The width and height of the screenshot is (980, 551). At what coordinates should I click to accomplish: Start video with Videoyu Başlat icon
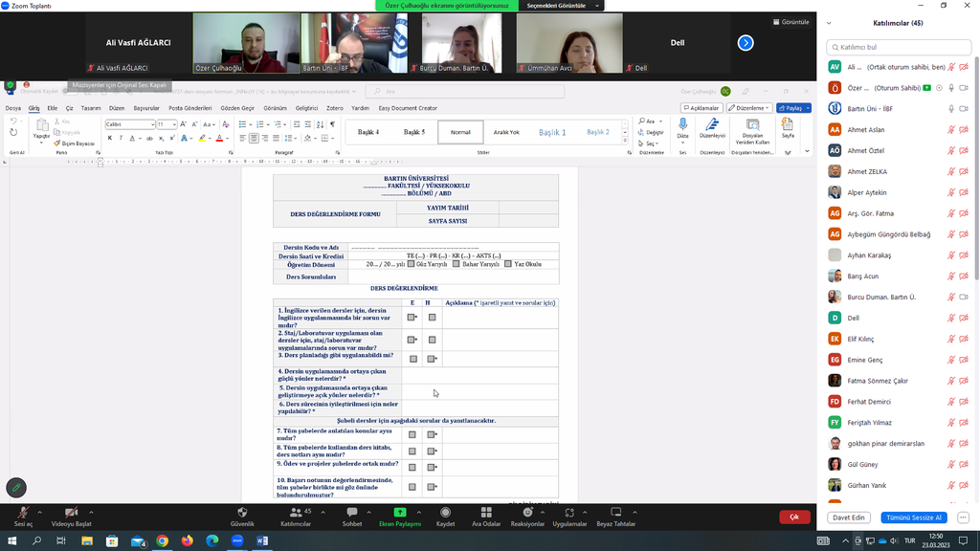point(71,513)
